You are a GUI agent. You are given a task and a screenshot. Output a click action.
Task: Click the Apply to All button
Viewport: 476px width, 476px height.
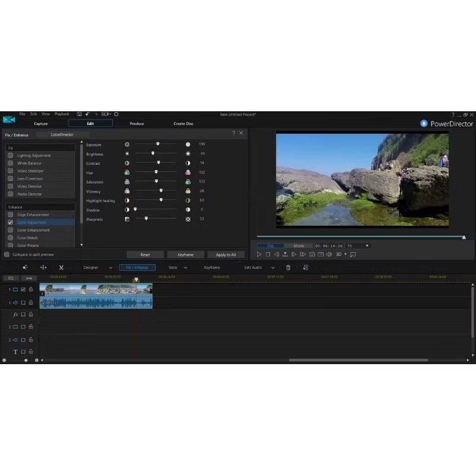click(x=226, y=255)
